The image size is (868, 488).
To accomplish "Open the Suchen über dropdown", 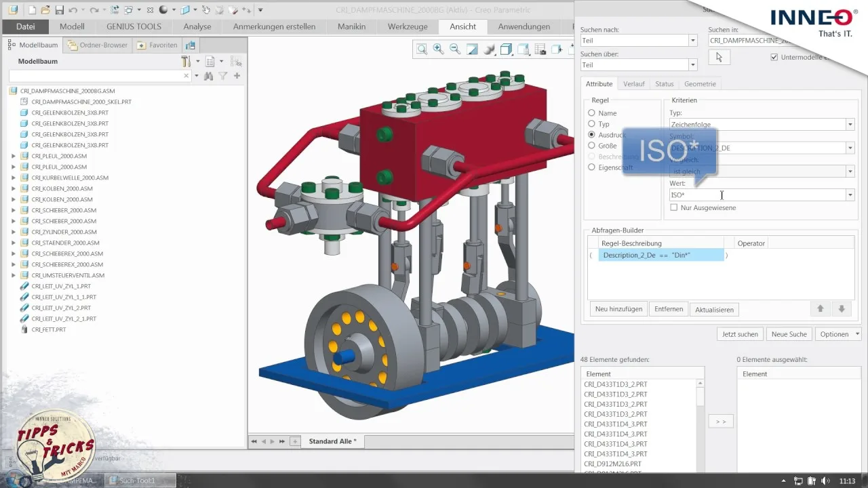I will [692, 65].
